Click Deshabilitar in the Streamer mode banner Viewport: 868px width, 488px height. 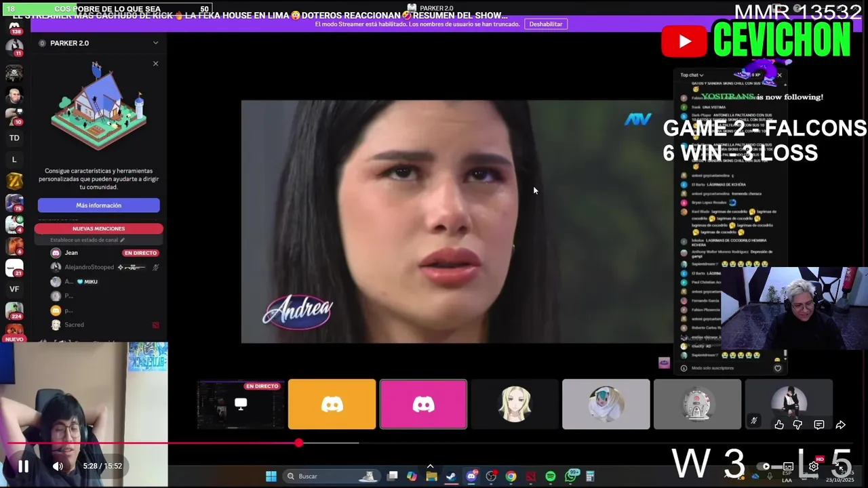coord(546,24)
